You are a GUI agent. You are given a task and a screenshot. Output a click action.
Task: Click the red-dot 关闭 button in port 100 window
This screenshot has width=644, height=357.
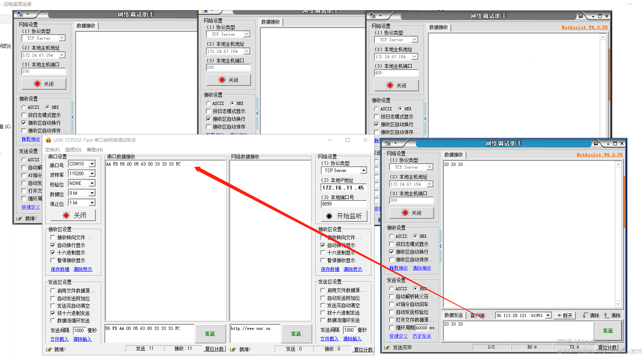(44, 84)
